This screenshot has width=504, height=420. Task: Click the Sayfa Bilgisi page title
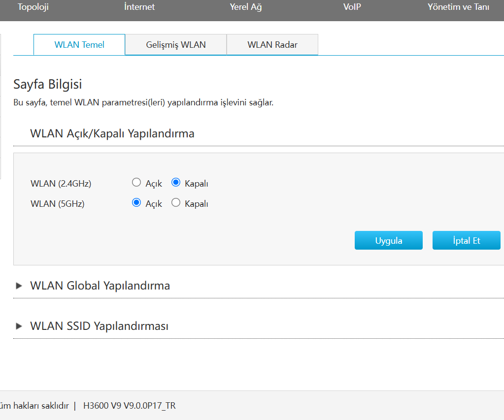click(x=47, y=84)
